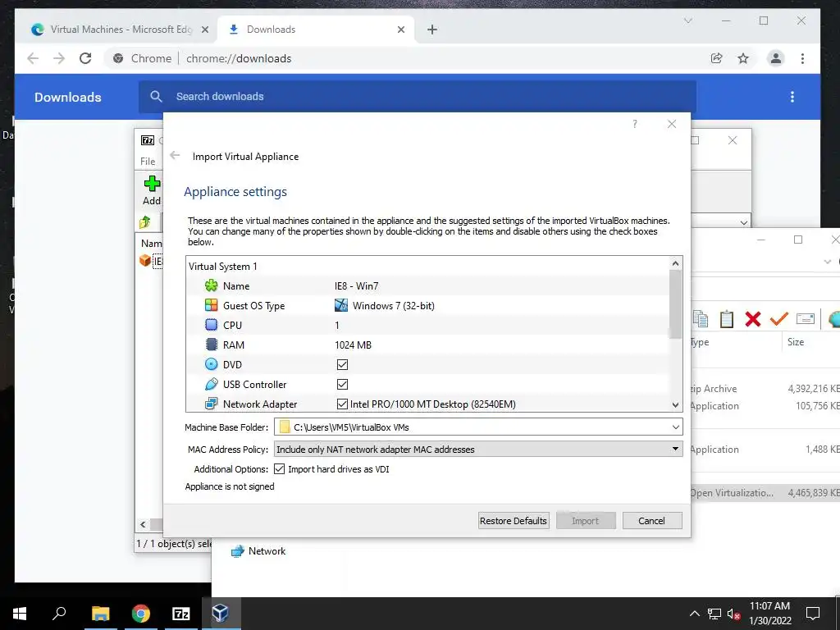Uncheck the USB Controller checkbox
This screenshot has height=630, width=840.
[342, 384]
